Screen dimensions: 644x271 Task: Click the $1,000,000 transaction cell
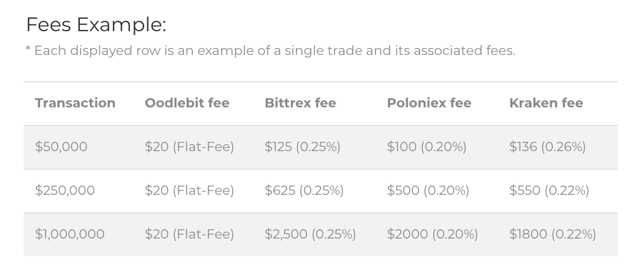(70, 234)
